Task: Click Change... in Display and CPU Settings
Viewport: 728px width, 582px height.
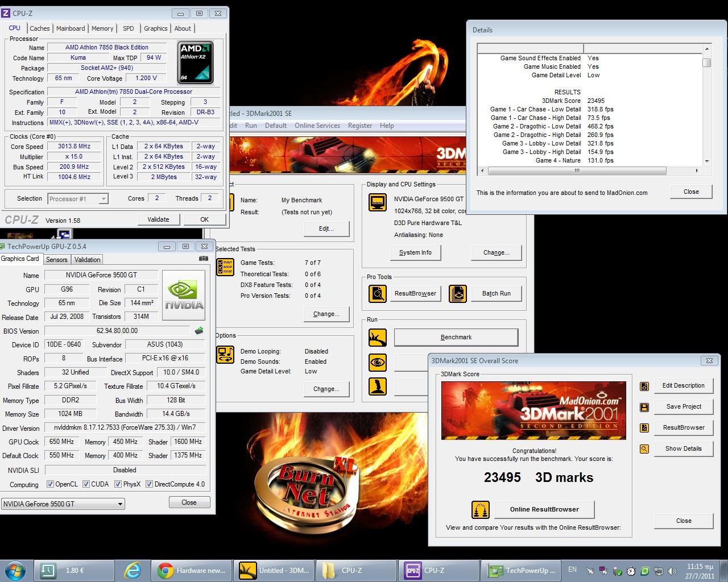Action: [x=496, y=252]
